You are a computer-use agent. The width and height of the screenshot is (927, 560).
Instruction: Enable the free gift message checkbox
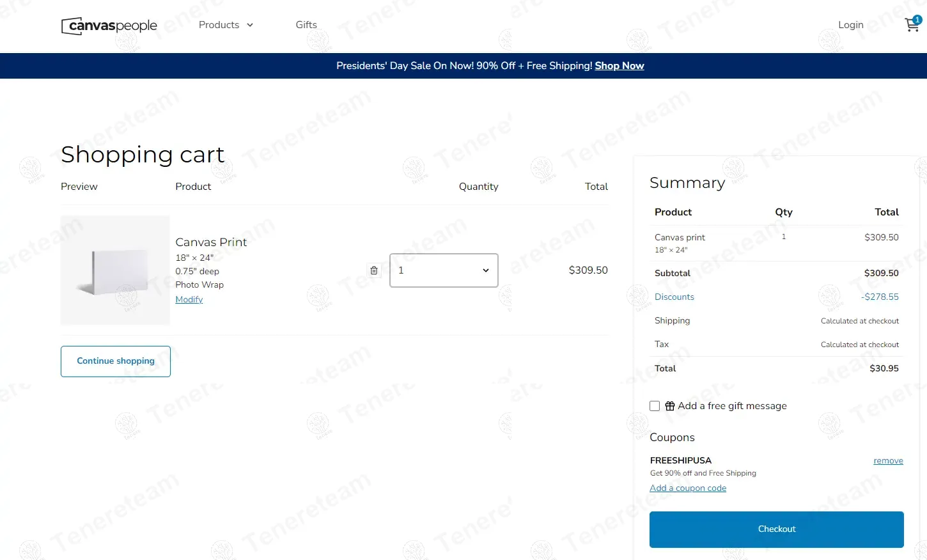(655, 406)
